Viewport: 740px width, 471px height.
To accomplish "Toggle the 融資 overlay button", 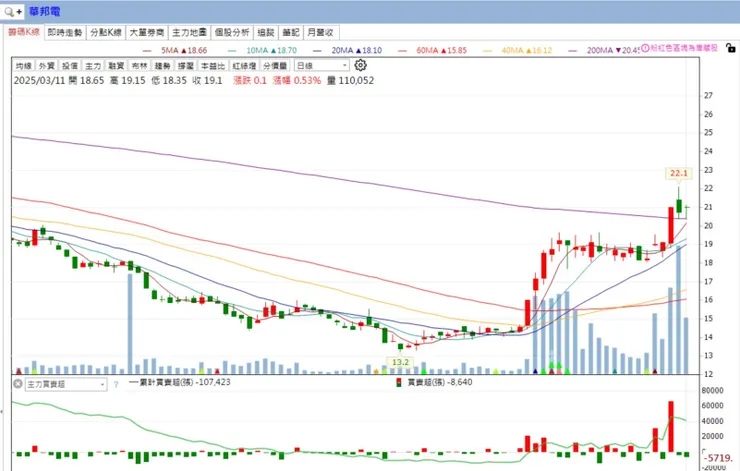I will tap(116, 66).
